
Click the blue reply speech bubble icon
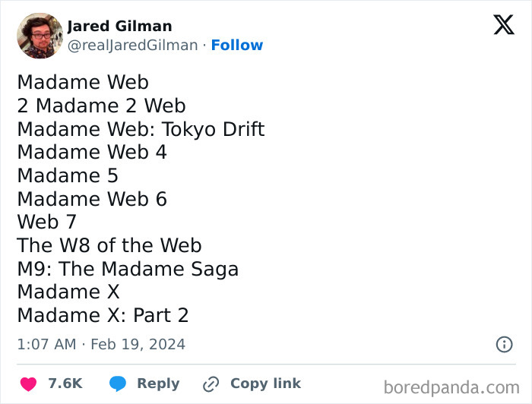117,384
